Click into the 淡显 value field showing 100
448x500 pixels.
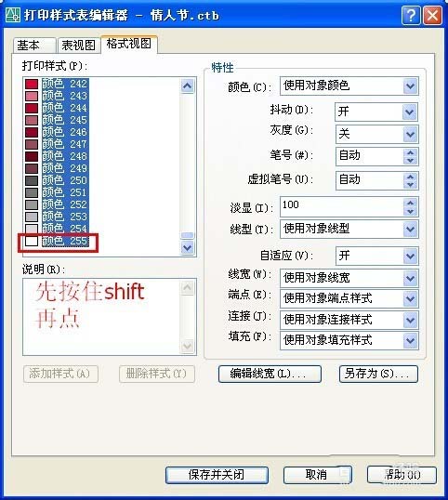[x=342, y=206]
